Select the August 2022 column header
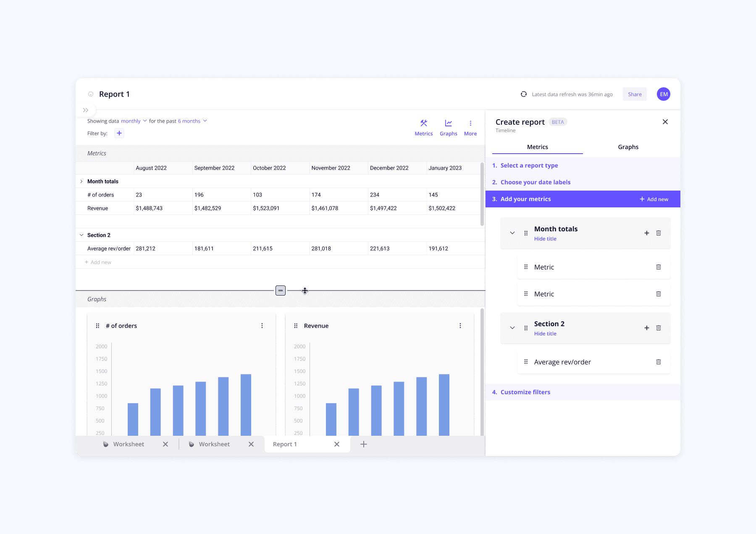The width and height of the screenshot is (756, 534). pos(163,168)
